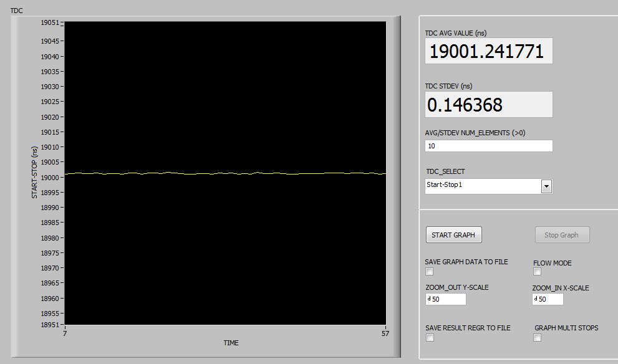Screen dimensions: 618x364
Task: Enable SAVE GRAPH DATA TO FILE checkbox
Action: point(430,271)
